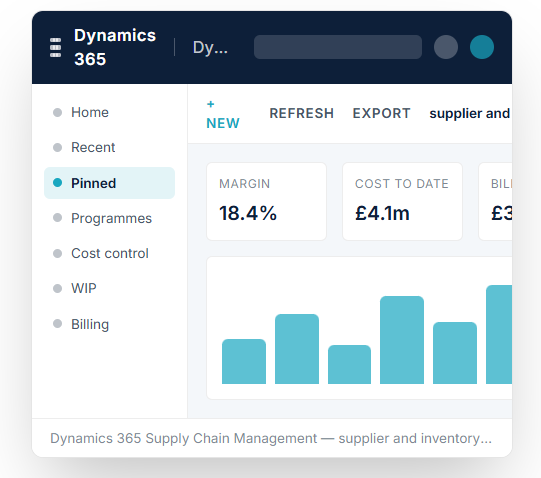The width and height of the screenshot is (541, 478).
Task: Click the '18.4%' margin value
Action: [248, 213]
